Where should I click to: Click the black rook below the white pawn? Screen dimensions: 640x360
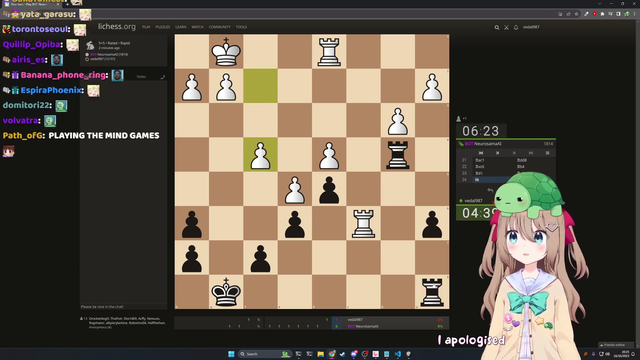tap(398, 155)
